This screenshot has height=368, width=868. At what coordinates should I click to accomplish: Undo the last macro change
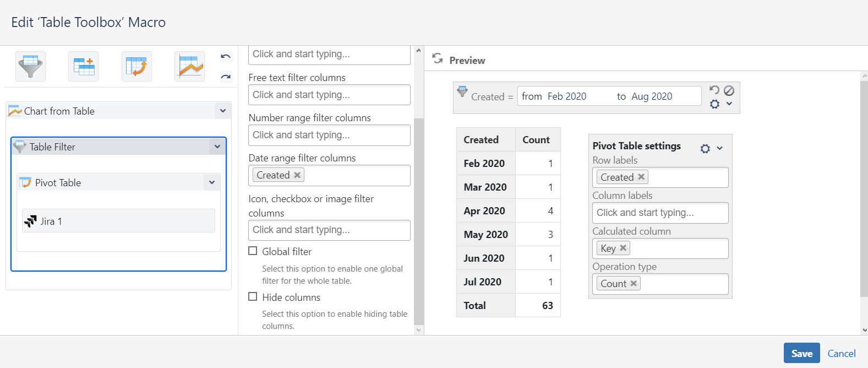(x=226, y=56)
